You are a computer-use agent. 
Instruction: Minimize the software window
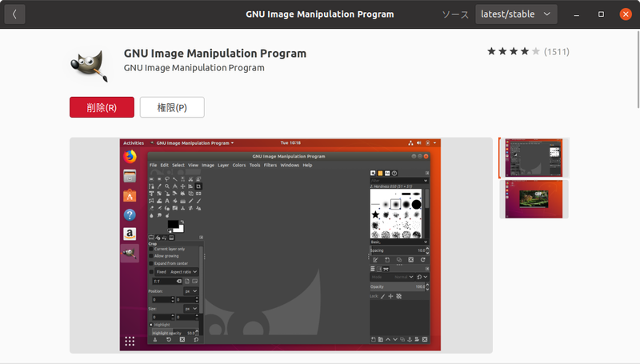click(x=576, y=14)
